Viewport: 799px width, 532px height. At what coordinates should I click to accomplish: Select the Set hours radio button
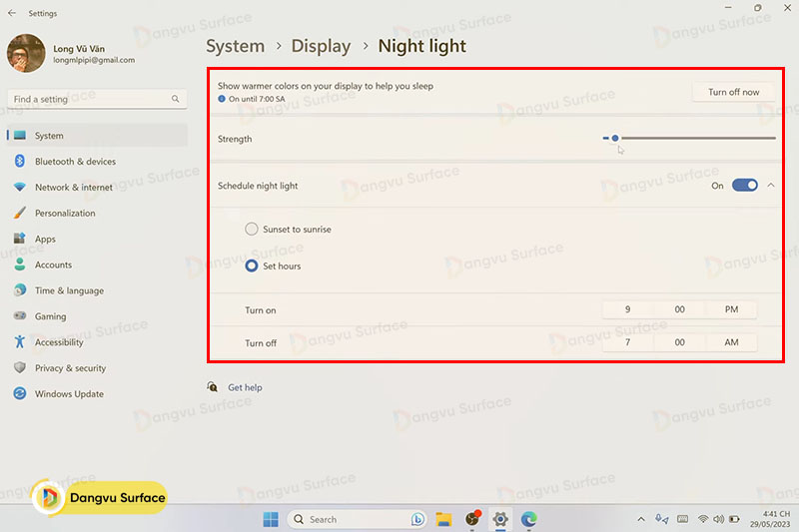pyautogui.click(x=252, y=266)
